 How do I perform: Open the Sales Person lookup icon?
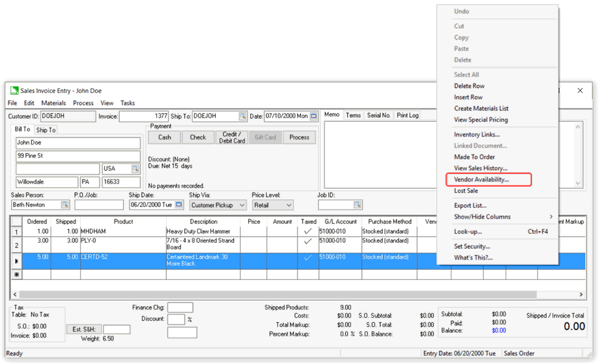click(x=65, y=205)
